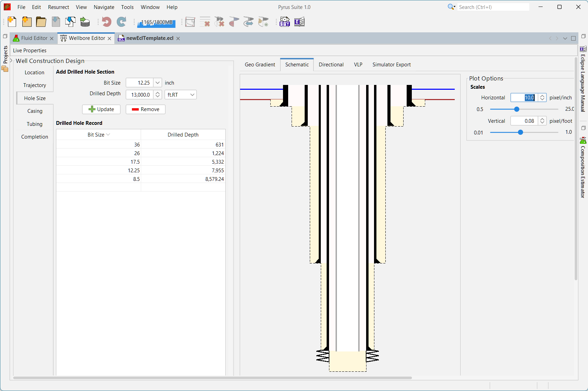Open the Composition Estimator side panel

click(583, 168)
